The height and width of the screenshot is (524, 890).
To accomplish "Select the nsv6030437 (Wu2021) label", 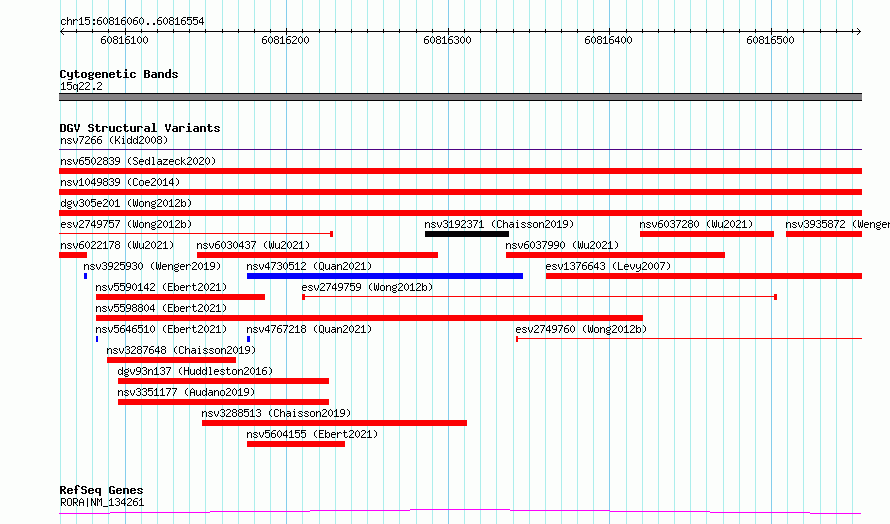I will [253, 245].
